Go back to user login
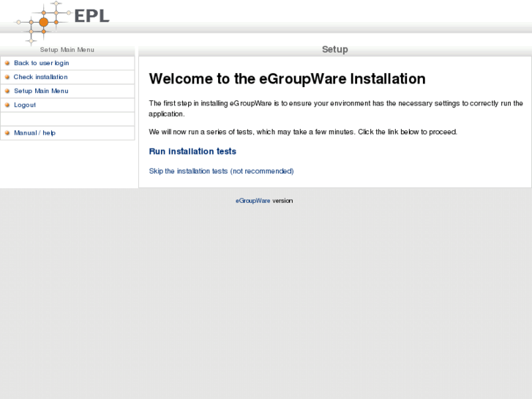Image resolution: width=532 pixels, height=399 pixels. coord(42,63)
